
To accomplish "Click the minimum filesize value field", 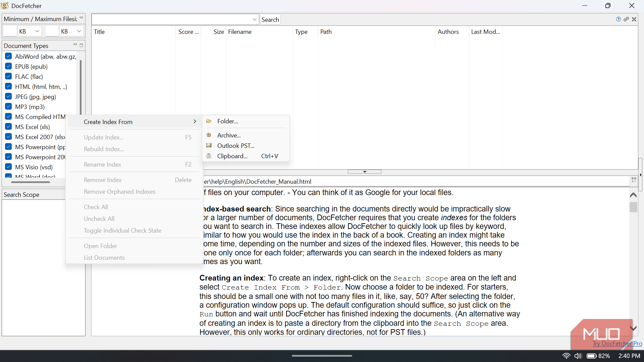I will tap(10, 31).
